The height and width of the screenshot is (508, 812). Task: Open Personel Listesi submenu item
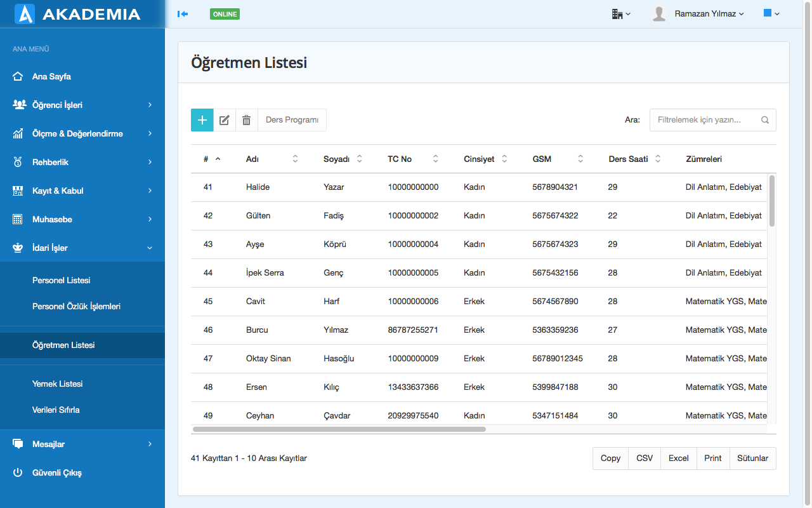(x=62, y=281)
